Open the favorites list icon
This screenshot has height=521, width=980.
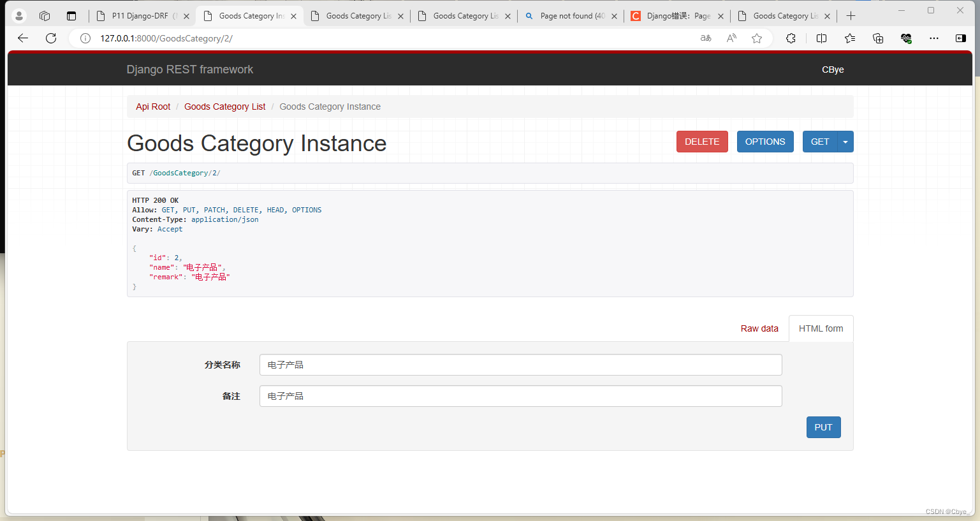(x=849, y=38)
